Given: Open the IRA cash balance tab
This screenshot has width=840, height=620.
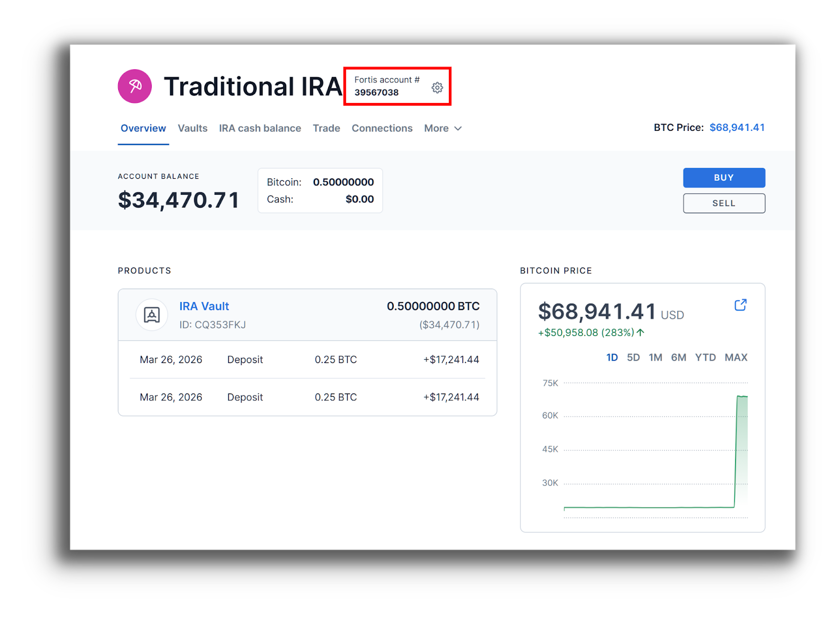Looking at the screenshot, I should 260,128.
